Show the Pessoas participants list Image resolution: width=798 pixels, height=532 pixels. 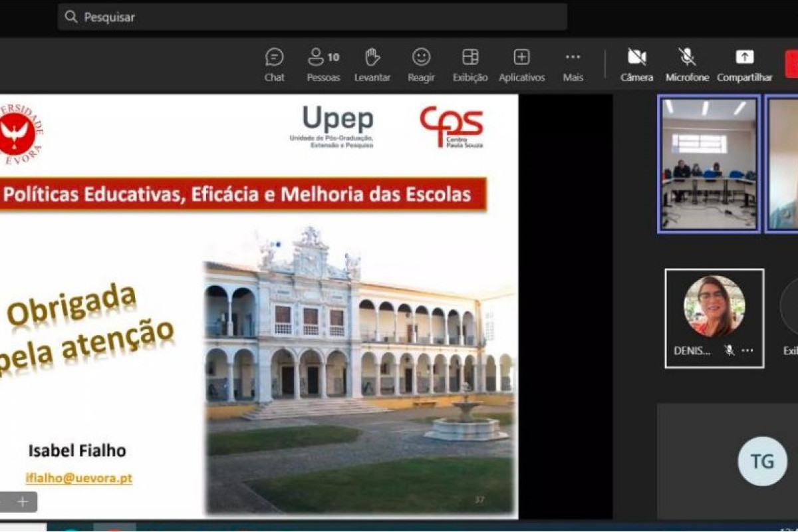pos(323,65)
